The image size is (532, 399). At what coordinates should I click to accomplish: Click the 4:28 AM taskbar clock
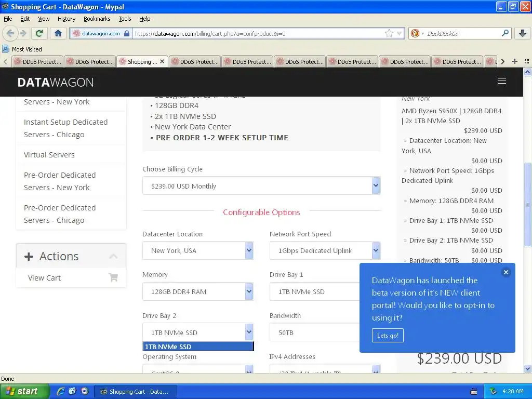click(513, 391)
